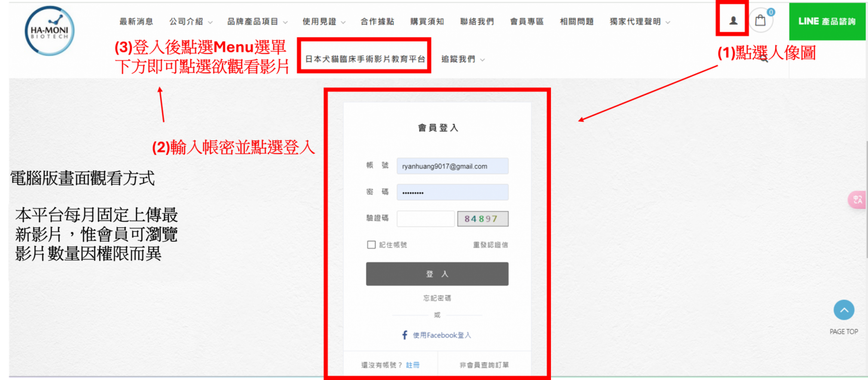
Task: Click the 公司介紹 menu label
Action: tap(186, 21)
